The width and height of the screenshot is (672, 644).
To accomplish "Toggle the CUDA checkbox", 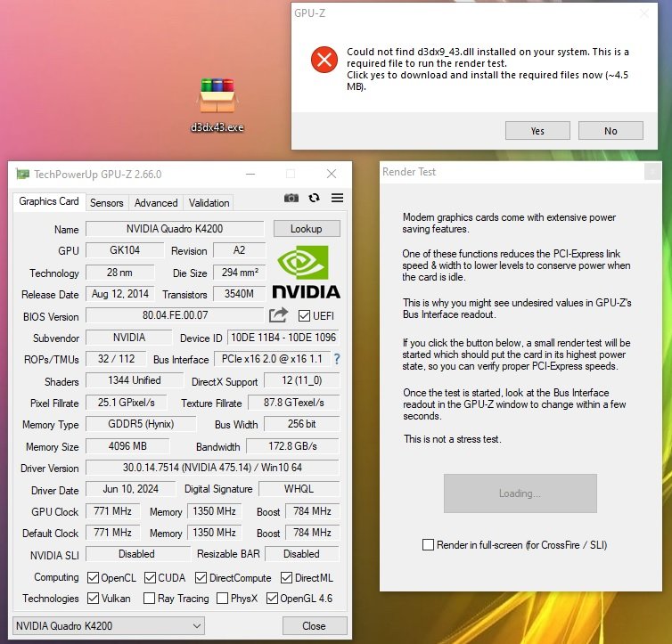I will (150, 577).
